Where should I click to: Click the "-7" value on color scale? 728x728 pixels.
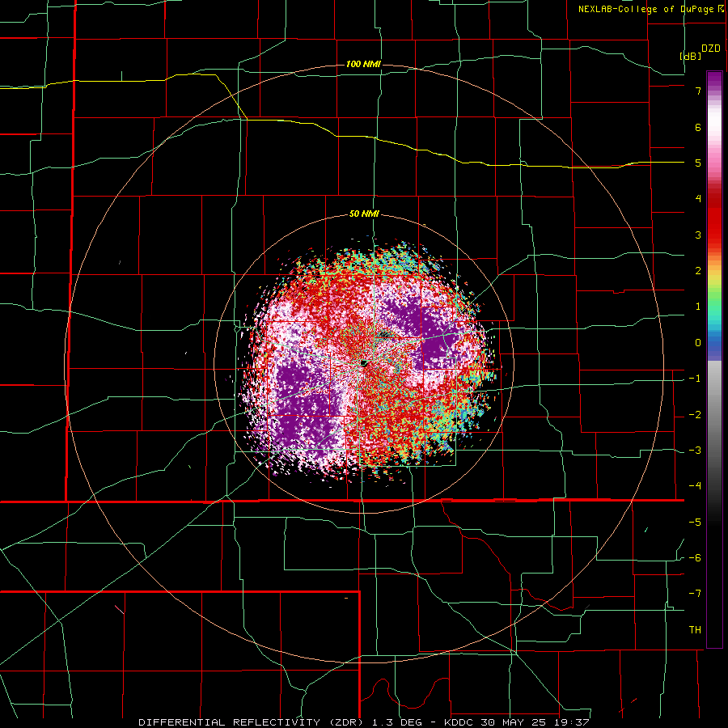tap(695, 594)
